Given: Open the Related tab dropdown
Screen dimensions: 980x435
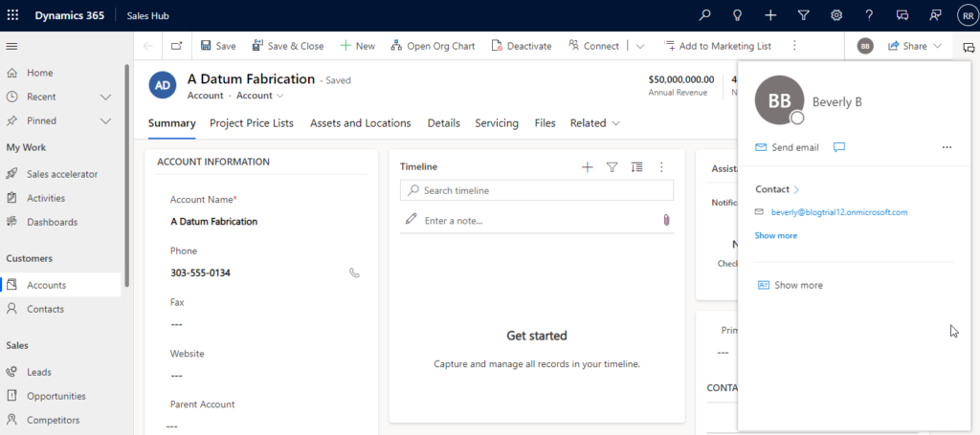Looking at the screenshot, I should [x=595, y=123].
